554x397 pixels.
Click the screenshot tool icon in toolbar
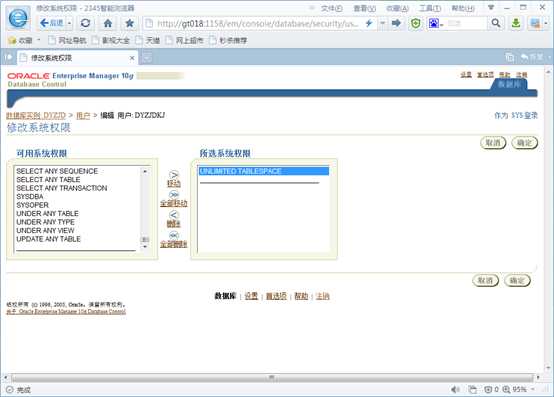click(x=535, y=24)
